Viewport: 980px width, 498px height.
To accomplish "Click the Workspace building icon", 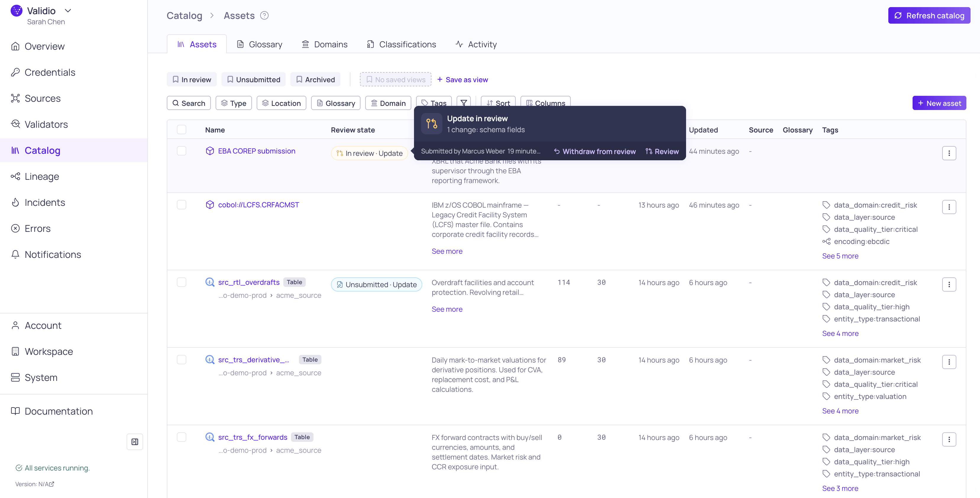I will [15, 352].
